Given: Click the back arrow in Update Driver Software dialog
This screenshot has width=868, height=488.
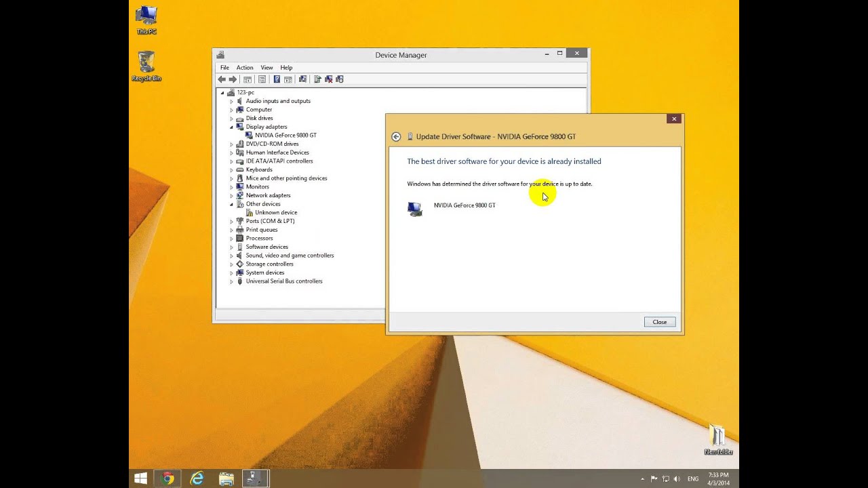Looking at the screenshot, I should 396,137.
